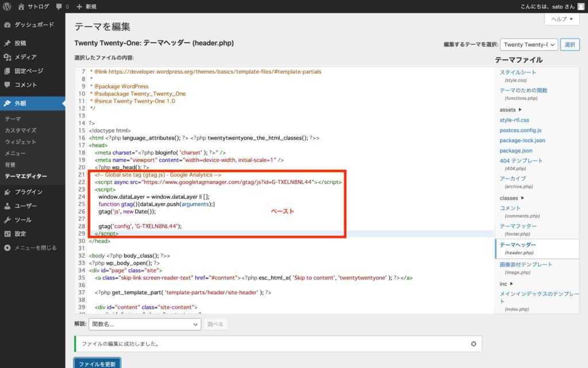
Task: Open the theme selection dropdown
Action: 529,45
